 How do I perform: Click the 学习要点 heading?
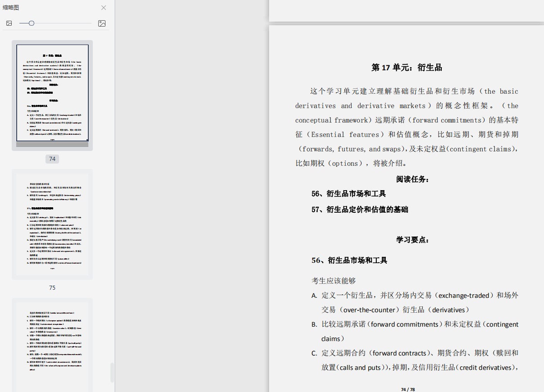412,240
